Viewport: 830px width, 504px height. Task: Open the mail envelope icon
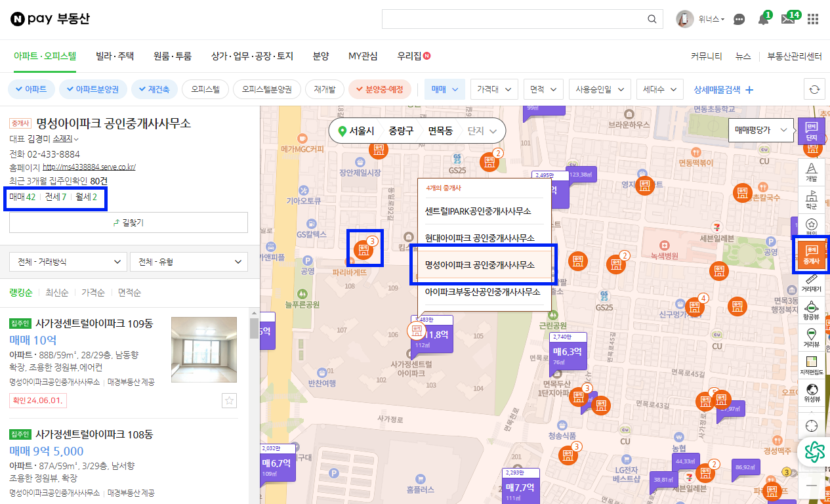tap(788, 19)
